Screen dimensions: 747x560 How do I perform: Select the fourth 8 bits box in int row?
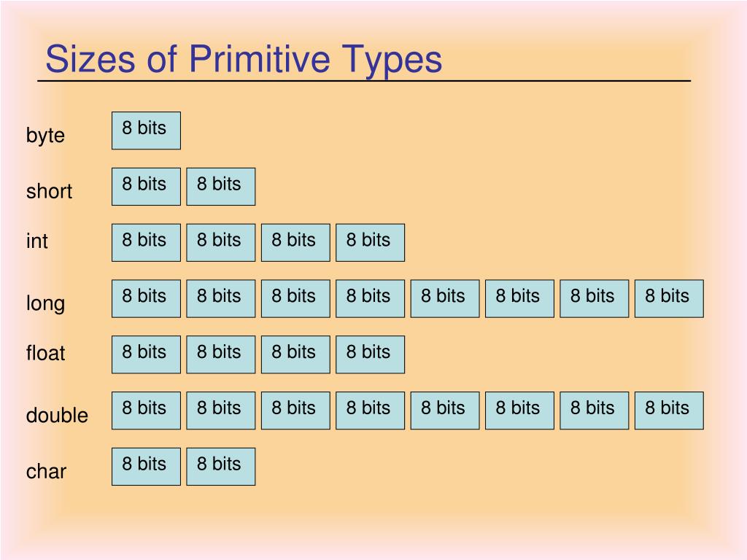coord(370,243)
